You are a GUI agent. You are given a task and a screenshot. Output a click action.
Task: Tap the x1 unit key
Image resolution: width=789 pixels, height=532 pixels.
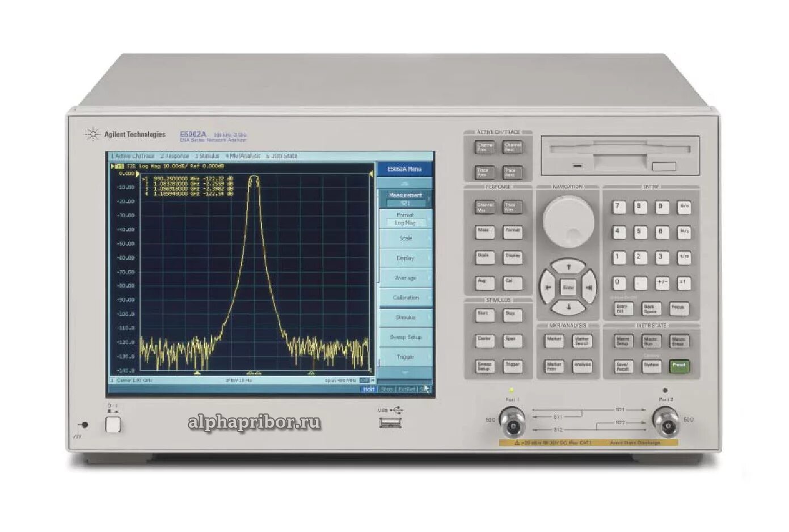[x=684, y=282]
